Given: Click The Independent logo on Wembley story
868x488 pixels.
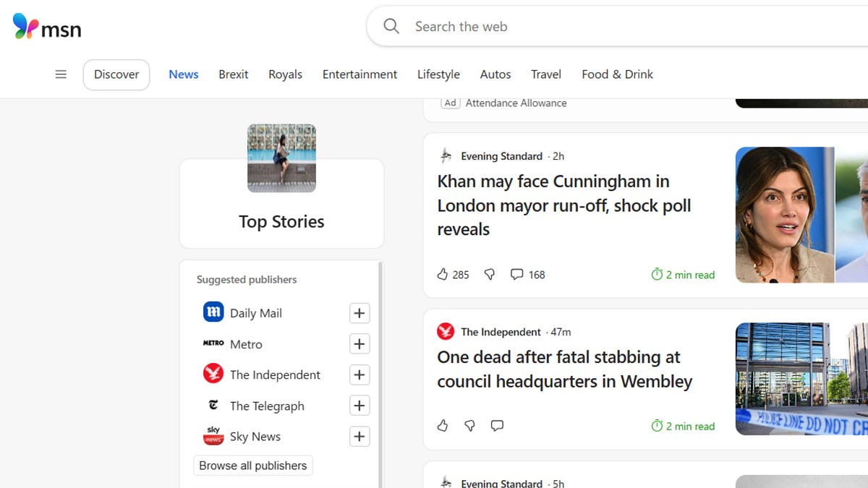Looking at the screenshot, I should coord(446,332).
